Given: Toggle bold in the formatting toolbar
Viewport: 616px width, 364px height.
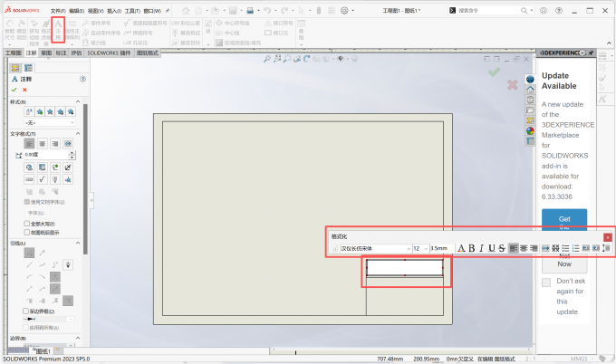Looking at the screenshot, I should 472,248.
